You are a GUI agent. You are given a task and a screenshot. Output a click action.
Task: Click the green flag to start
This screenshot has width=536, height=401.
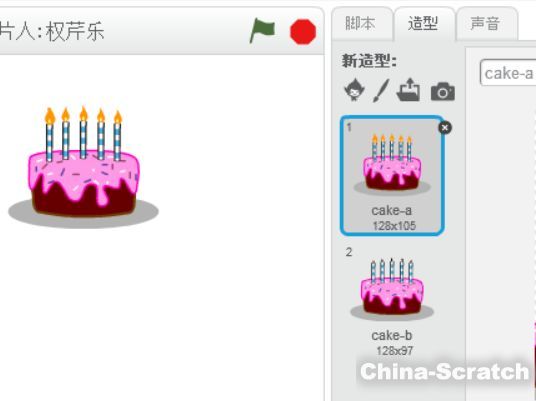262,30
